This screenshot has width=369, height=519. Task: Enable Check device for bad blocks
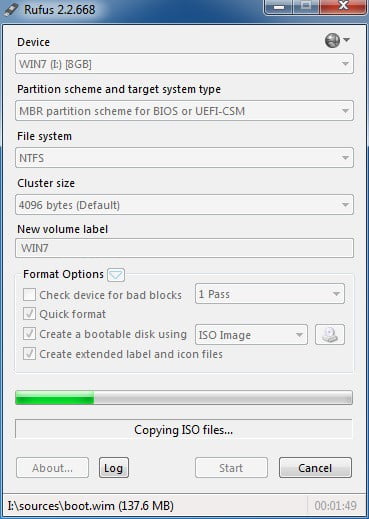pyautogui.click(x=29, y=295)
